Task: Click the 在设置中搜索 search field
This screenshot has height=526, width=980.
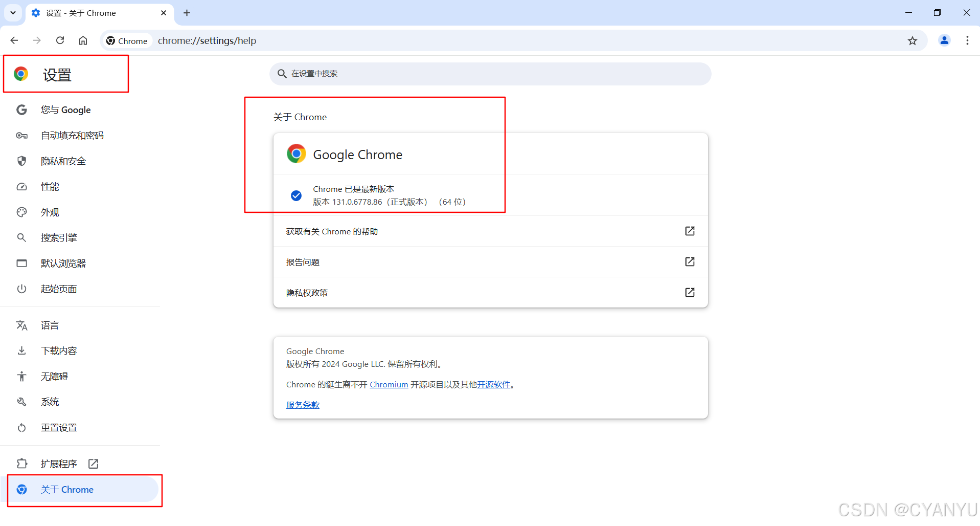Action: coord(490,74)
